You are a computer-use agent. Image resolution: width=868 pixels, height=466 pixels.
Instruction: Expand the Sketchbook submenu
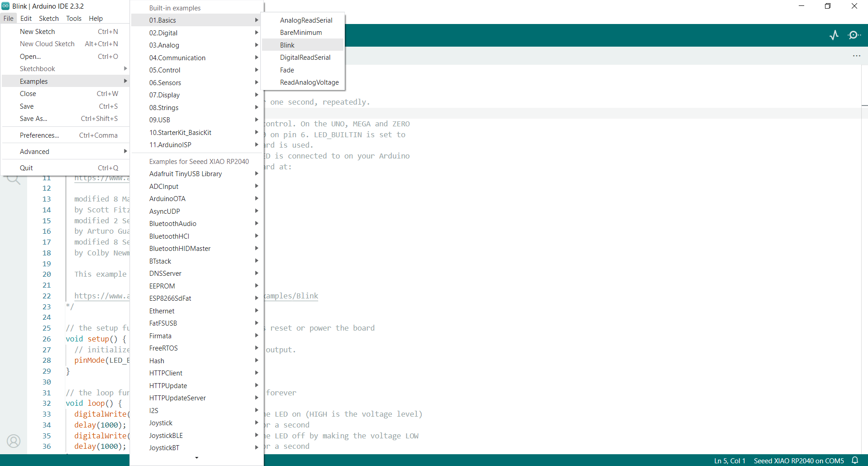tap(66, 69)
